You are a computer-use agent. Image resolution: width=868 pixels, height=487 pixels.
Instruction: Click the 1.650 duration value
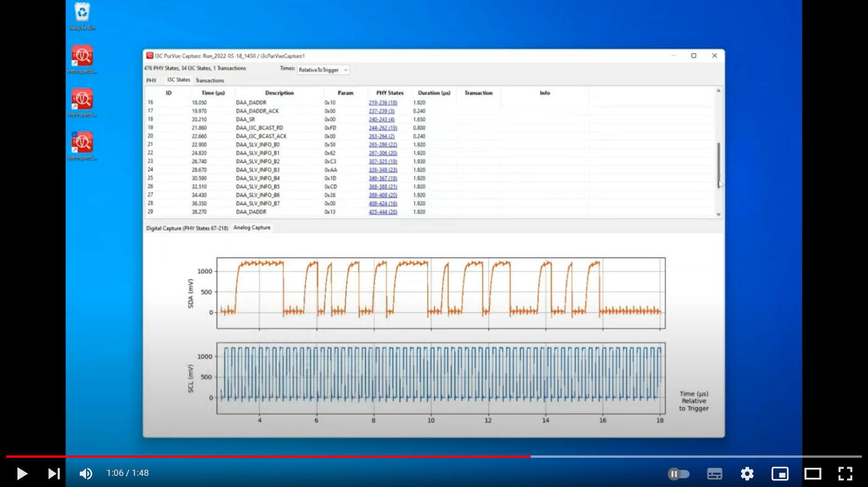[419, 120]
